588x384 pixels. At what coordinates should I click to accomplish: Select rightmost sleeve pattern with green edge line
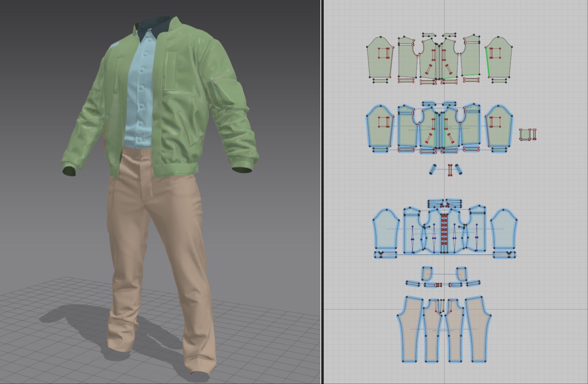[x=499, y=58]
